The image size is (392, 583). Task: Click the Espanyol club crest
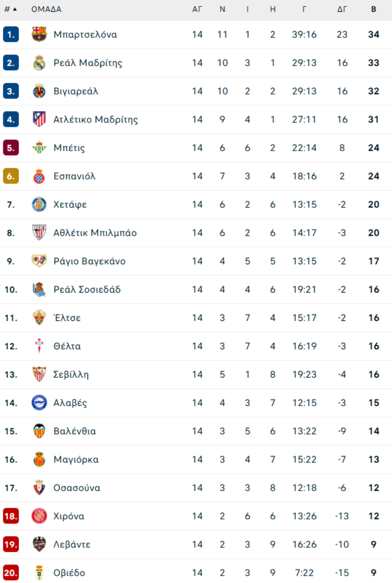(39, 176)
